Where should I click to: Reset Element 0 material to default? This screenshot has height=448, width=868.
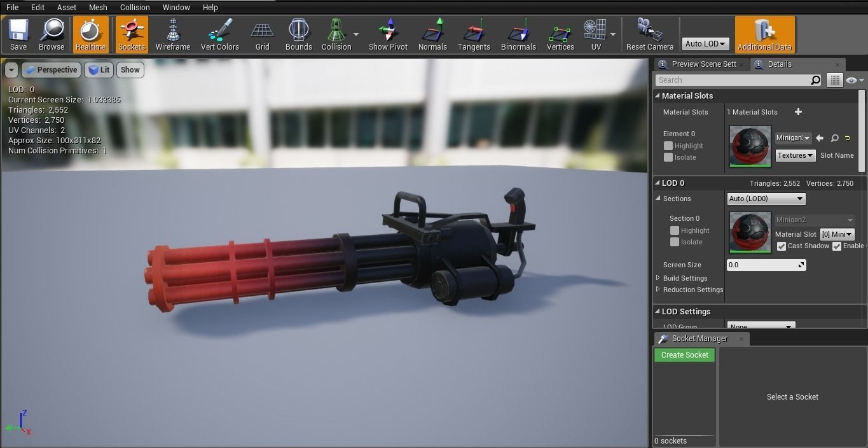tap(848, 138)
